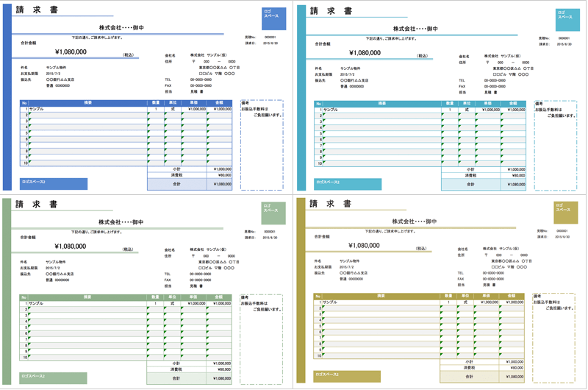The image size is (588, 390).
Task: Select the サンプル row in teal table
Action: [x=420, y=110]
